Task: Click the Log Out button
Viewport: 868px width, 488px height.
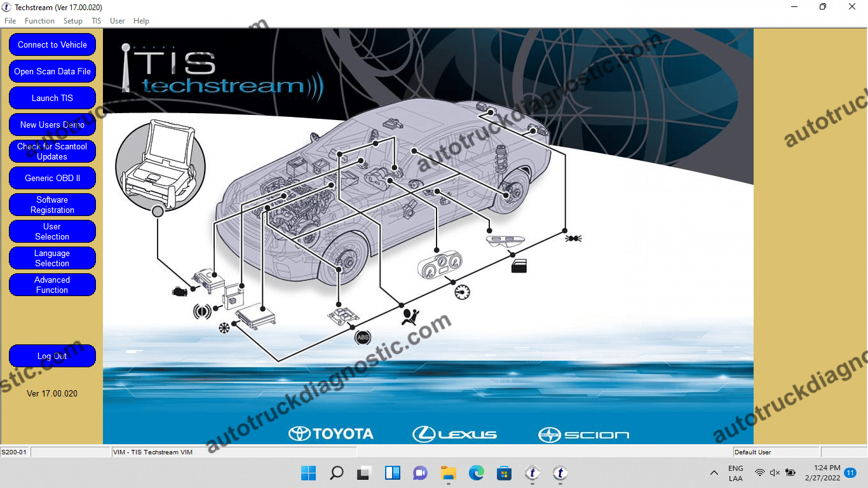Action: click(52, 356)
